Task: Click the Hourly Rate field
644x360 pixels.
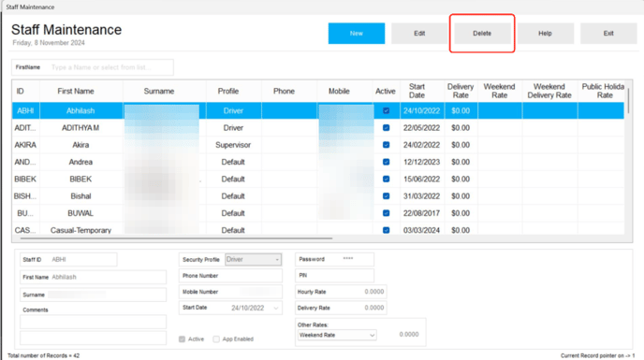Action: [341, 292]
